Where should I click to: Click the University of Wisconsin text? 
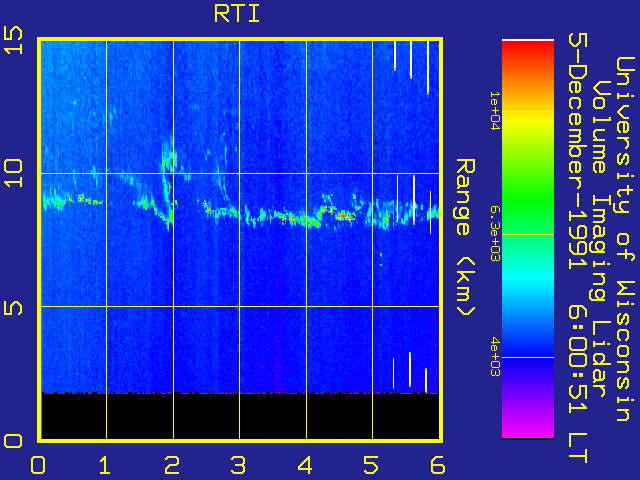click(625, 239)
